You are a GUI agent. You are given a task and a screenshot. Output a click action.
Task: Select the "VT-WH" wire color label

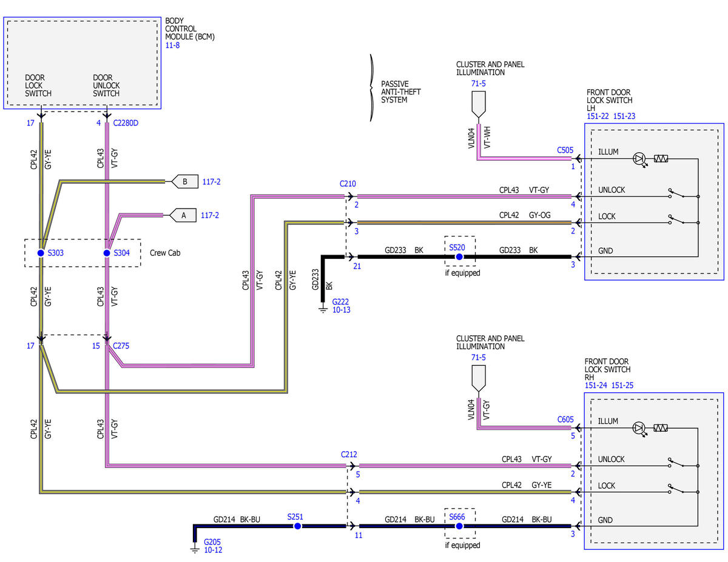click(x=486, y=136)
